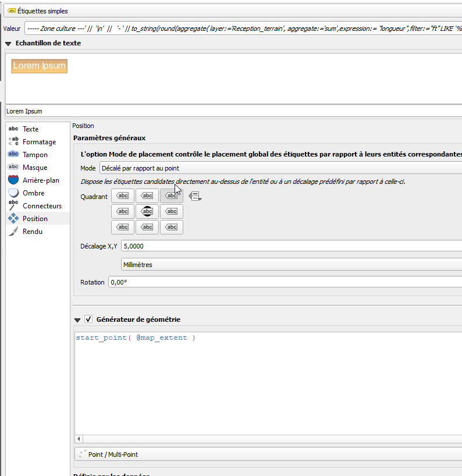Choose the bottom-right quadrant placement button

[x=172, y=227]
